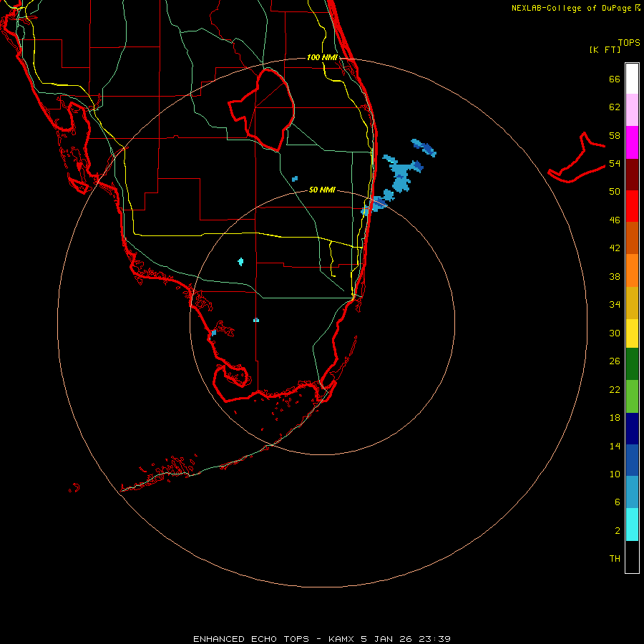
Task: Click the light pink 62 K FT swatch
Action: click(x=632, y=110)
